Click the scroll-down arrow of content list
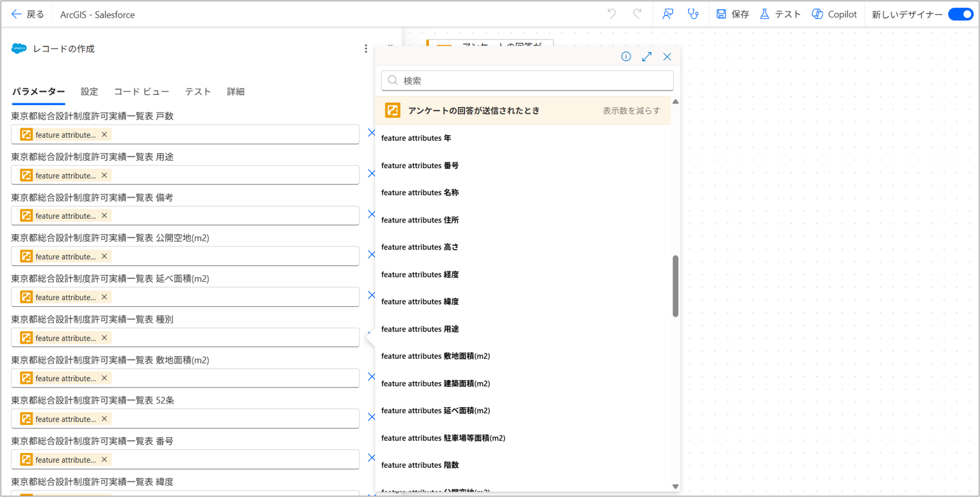This screenshot has height=497, width=980. tap(675, 487)
